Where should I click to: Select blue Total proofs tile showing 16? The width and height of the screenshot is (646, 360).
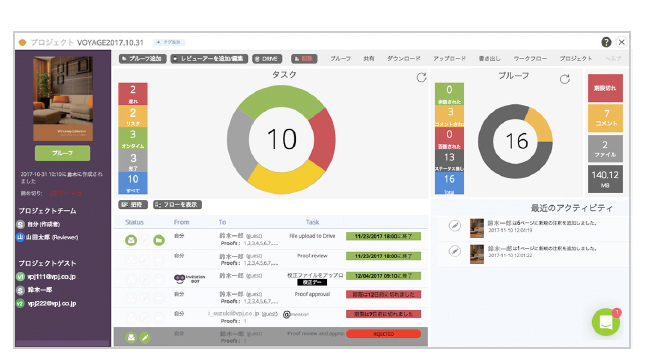click(449, 183)
